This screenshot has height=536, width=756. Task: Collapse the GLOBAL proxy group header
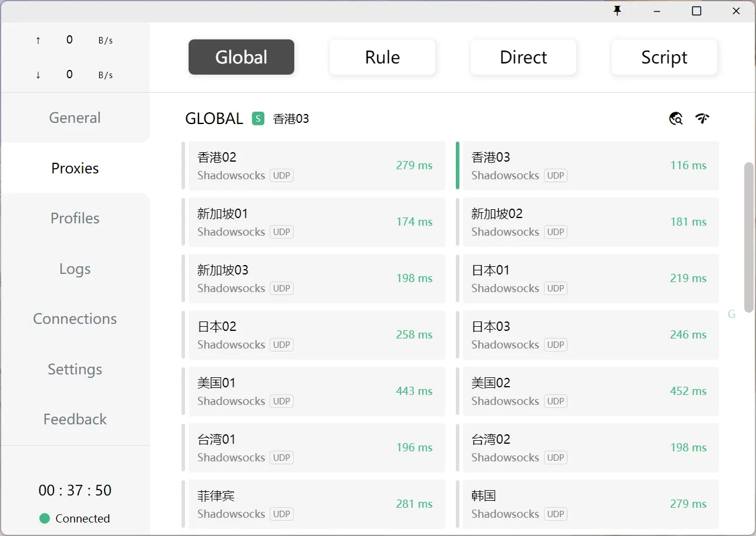click(x=214, y=119)
